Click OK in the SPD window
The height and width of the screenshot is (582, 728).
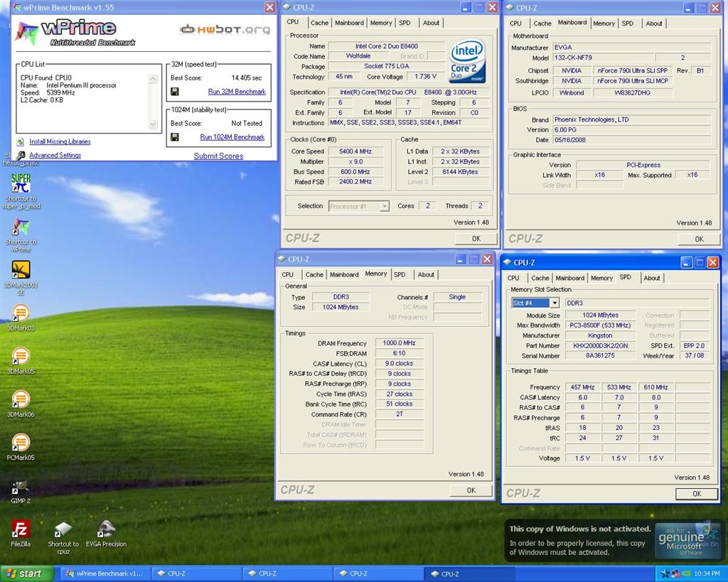coord(697,494)
